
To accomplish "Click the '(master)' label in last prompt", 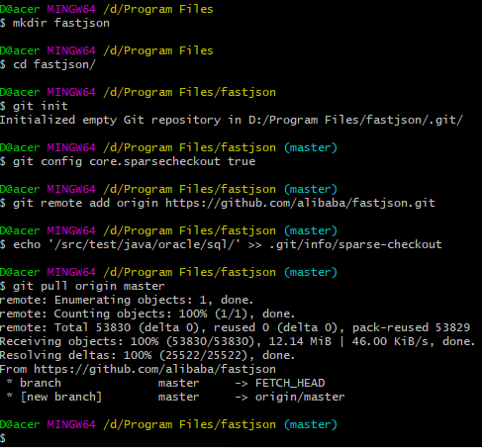I will [x=311, y=424].
